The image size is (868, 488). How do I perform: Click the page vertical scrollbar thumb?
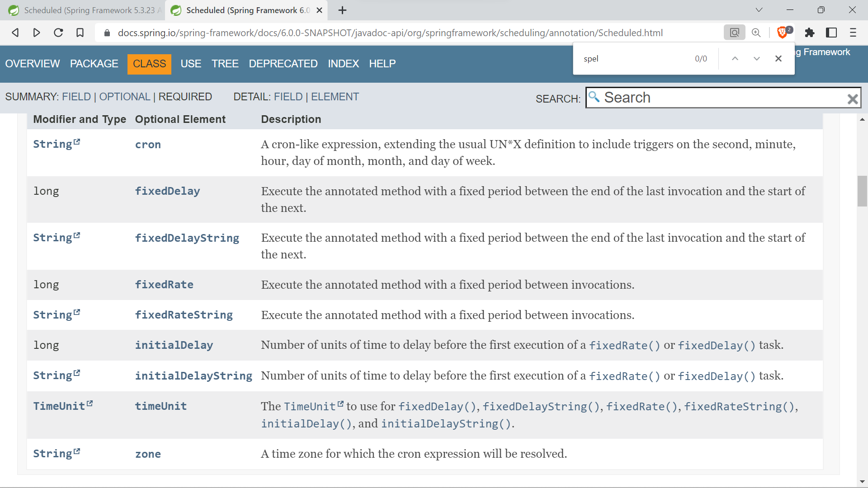pyautogui.click(x=862, y=191)
